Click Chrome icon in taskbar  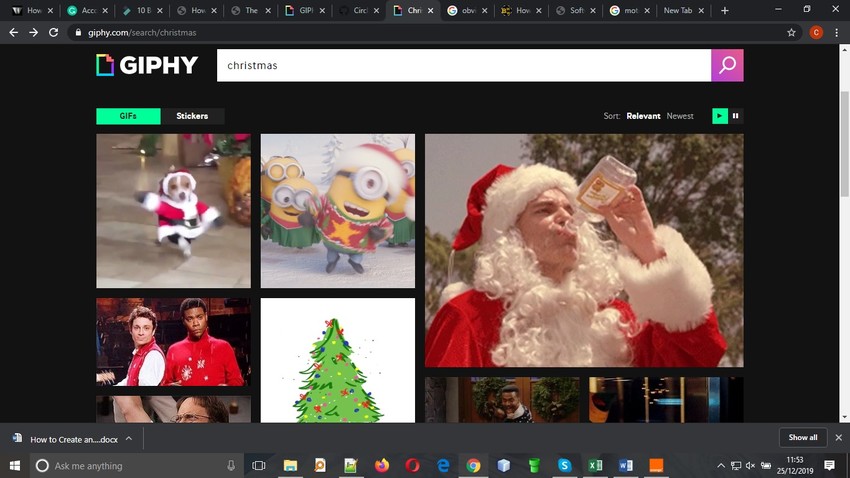click(473, 466)
